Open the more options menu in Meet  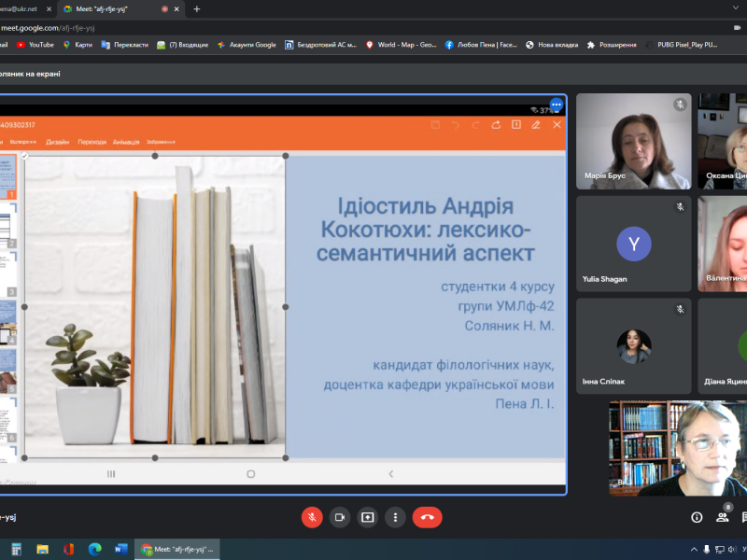(396, 517)
